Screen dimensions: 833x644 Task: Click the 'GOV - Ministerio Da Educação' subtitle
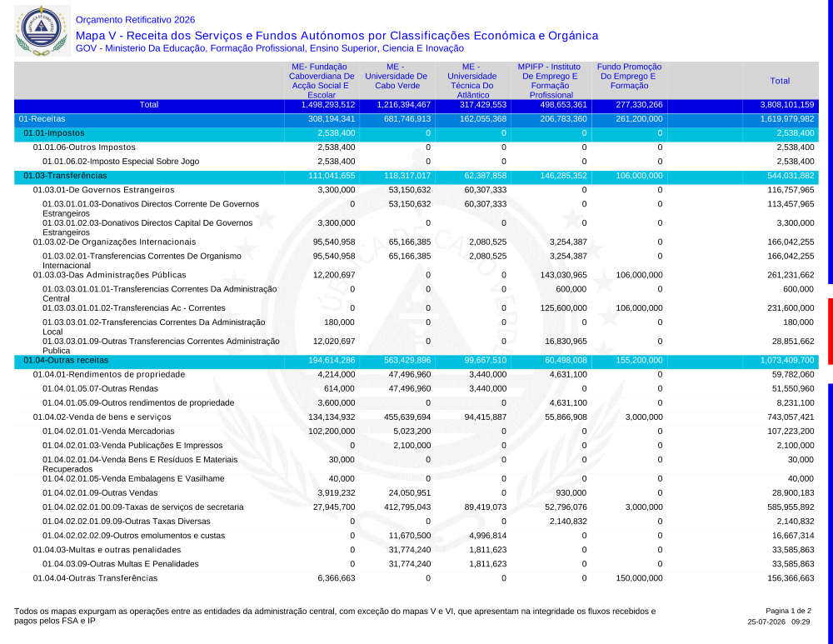[x=269, y=48]
